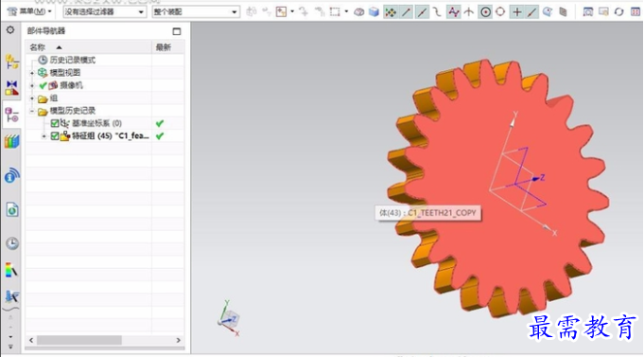This screenshot has height=357, width=644.
Task: Click the circular-arrows refresh icon in the toolbar
Action: (x=619, y=12)
